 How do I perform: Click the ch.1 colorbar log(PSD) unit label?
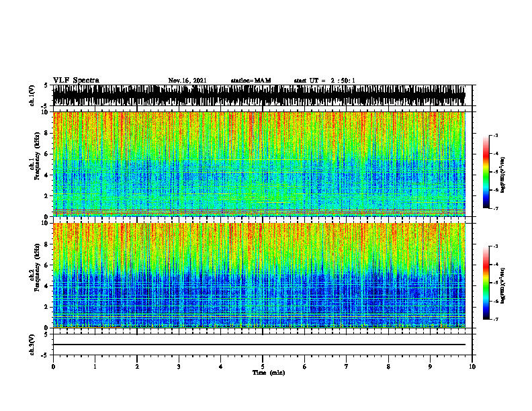503,175
